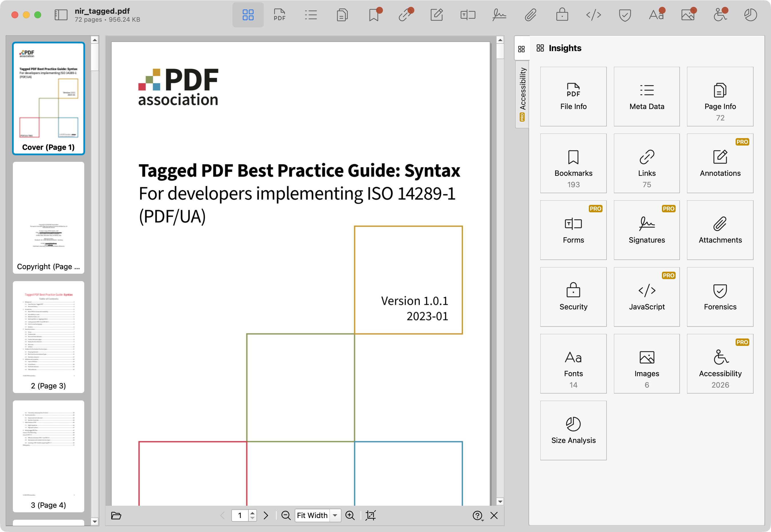Open Annotations pencil icon in toolbar
771x532 pixels.
point(437,15)
